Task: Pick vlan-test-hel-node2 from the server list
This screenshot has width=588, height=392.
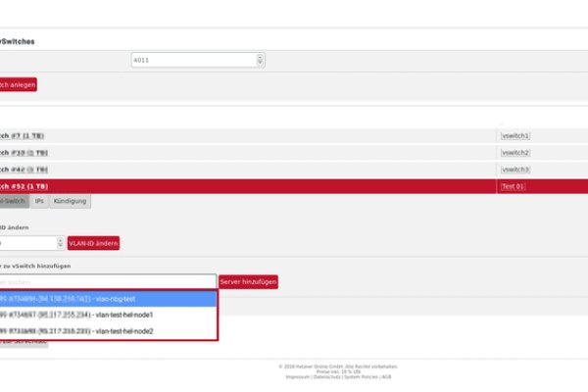Action: pyautogui.click(x=108, y=331)
